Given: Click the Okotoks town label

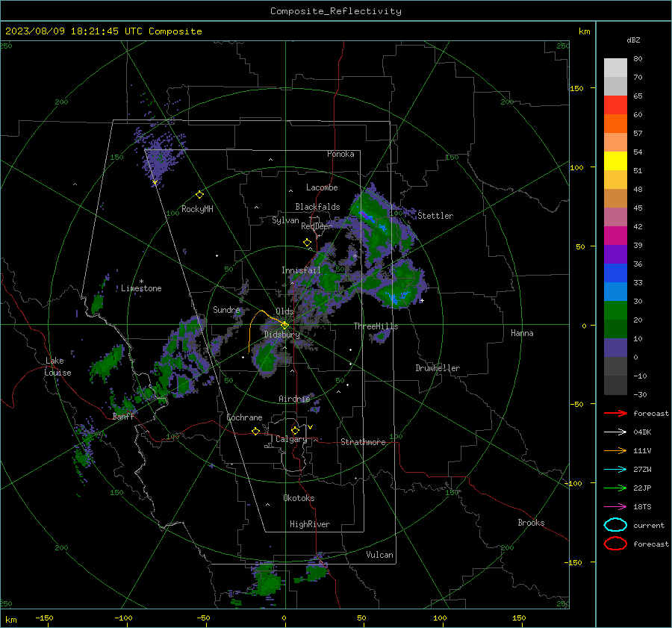Looking at the screenshot, I should coord(299,498).
